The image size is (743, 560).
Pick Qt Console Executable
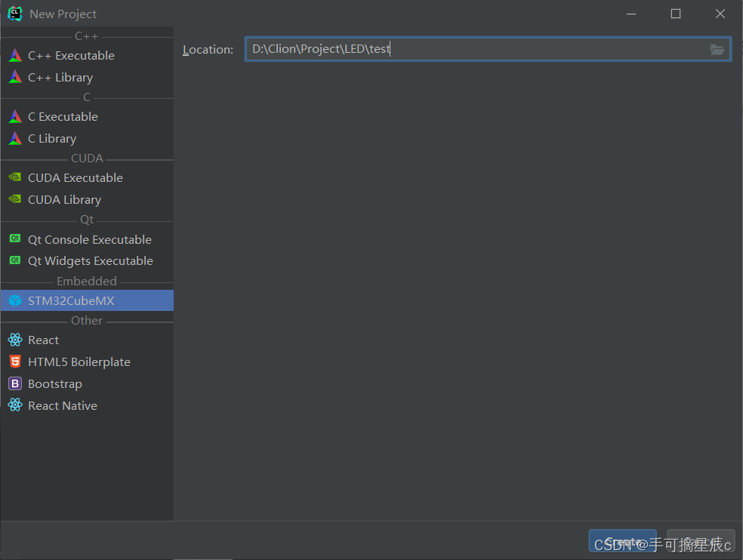[87, 239]
